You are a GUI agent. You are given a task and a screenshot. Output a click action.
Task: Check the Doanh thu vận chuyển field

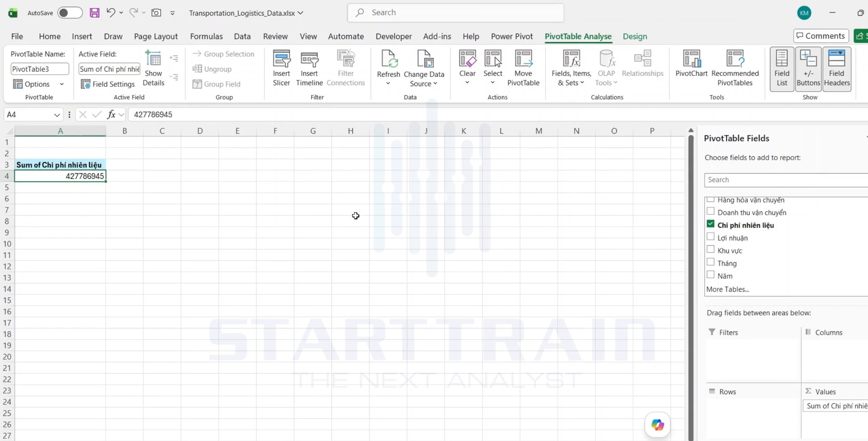coord(710,212)
